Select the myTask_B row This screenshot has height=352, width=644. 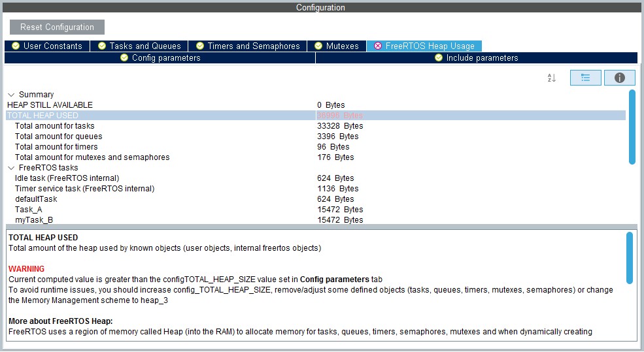[x=316, y=220]
